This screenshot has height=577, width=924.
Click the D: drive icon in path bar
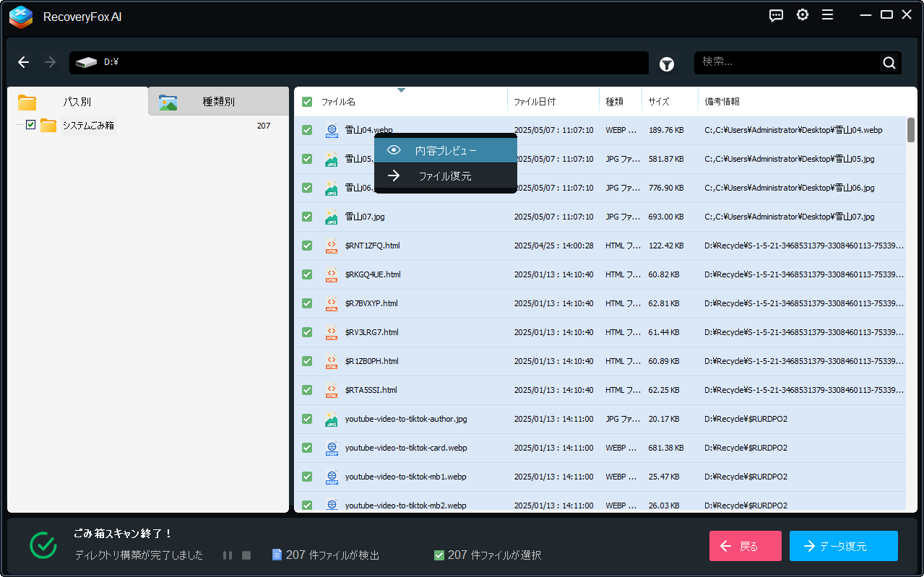click(x=86, y=63)
